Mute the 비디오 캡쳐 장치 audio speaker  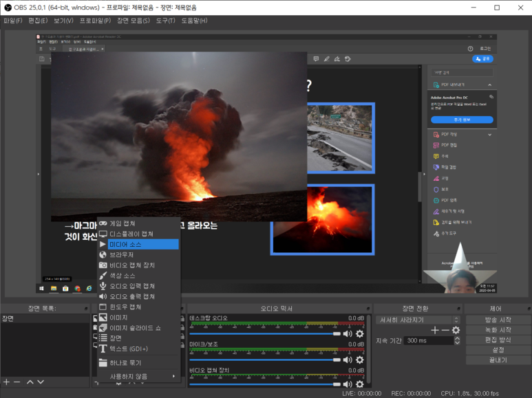point(348,384)
